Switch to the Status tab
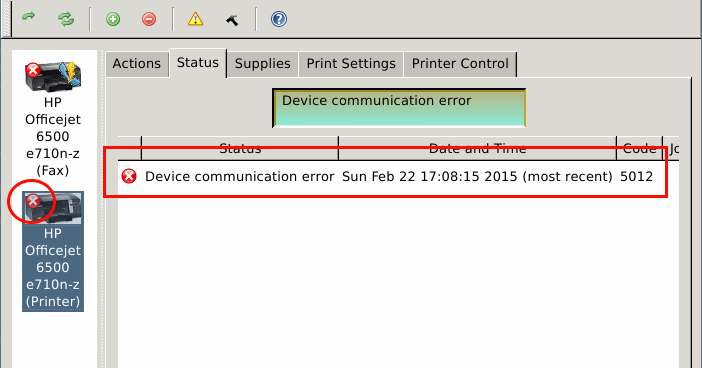Viewport: 702px width, 368px height. pos(198,63)
